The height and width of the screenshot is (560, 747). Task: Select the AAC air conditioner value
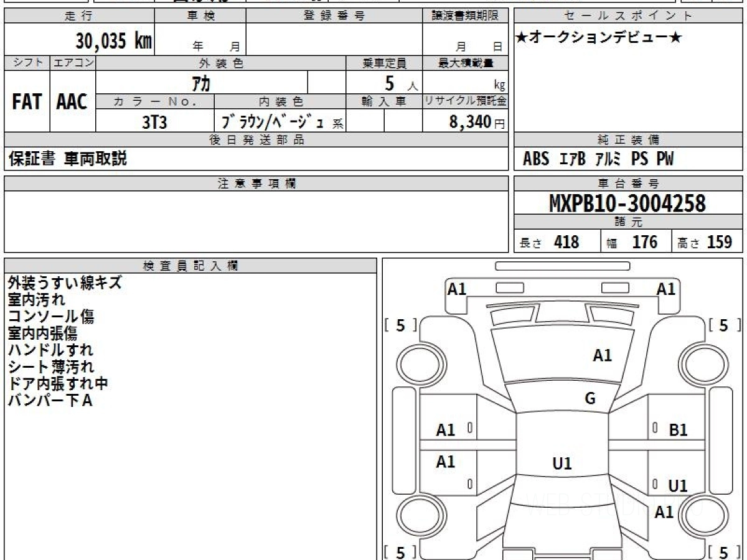(72, 102)
